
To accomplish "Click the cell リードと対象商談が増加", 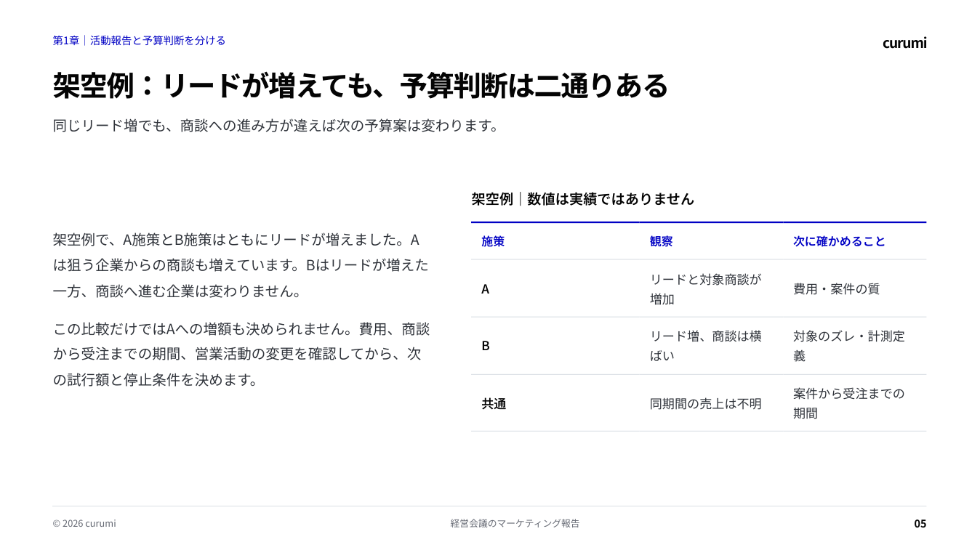I will pyautogui.click(x=705, y=289).
